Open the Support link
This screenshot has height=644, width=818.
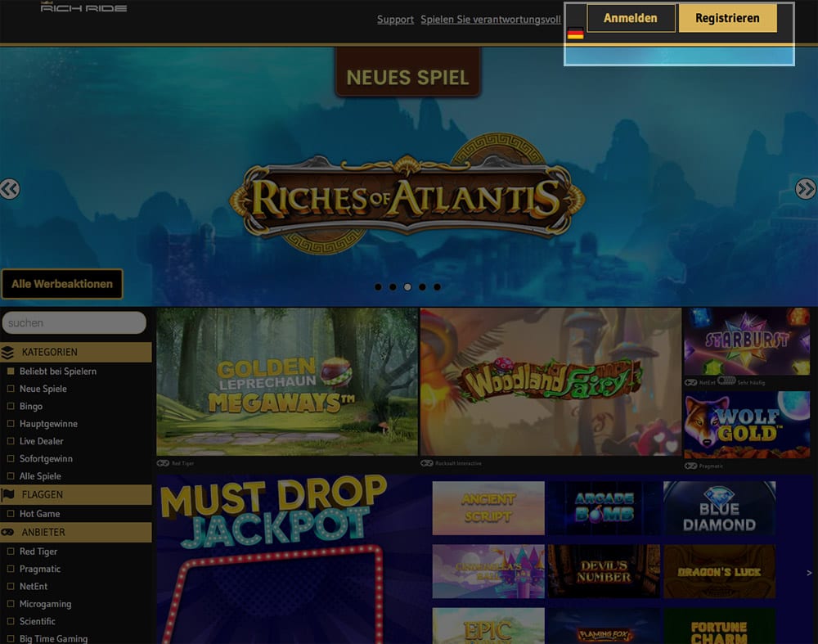[x=395, y=20]
